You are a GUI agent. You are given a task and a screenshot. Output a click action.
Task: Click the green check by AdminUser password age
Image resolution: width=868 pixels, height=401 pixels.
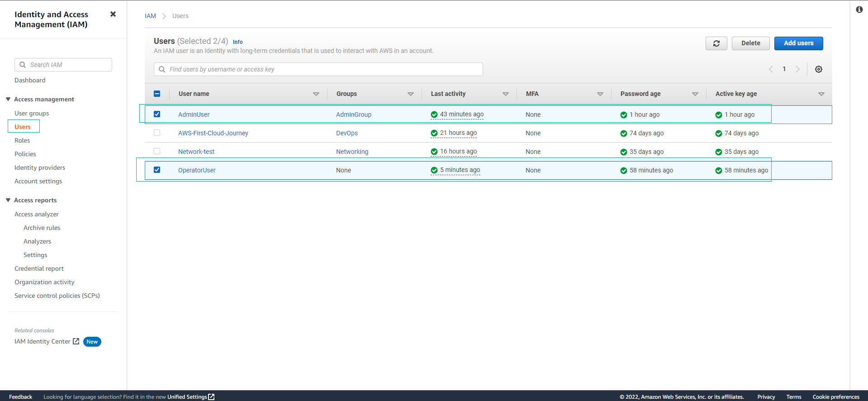(x=624, y=115)
